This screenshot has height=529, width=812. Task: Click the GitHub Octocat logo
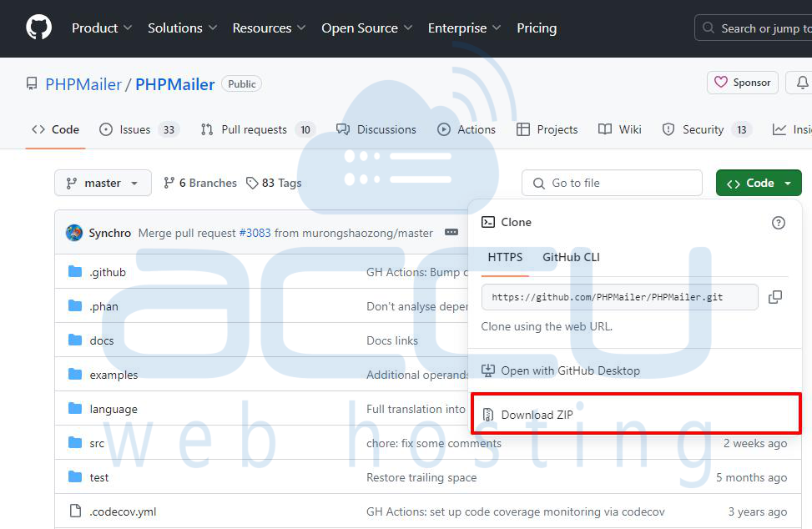tap(39, 28)
